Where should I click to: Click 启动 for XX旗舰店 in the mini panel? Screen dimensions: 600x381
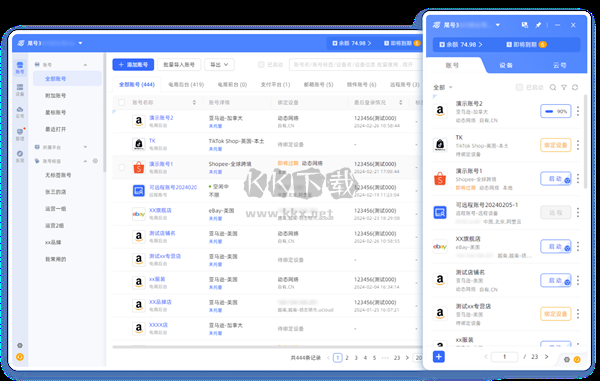point(556,246)
